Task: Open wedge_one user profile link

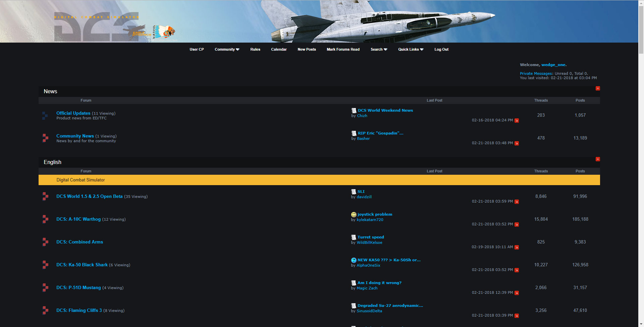Action: [553, 65]
